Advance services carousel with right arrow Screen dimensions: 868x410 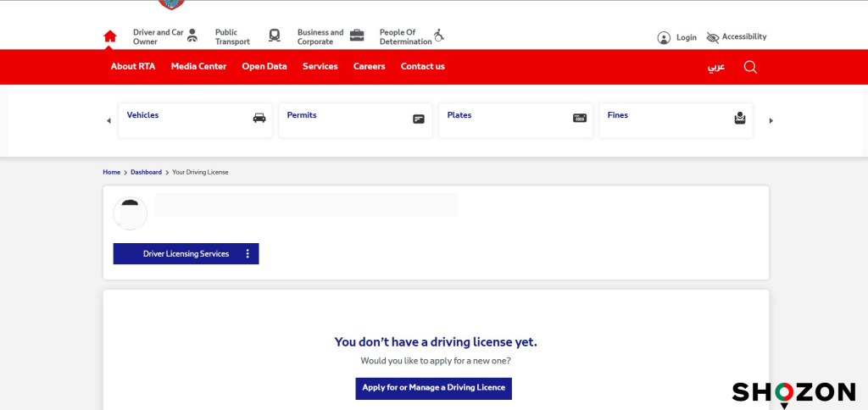pos(771,120)
